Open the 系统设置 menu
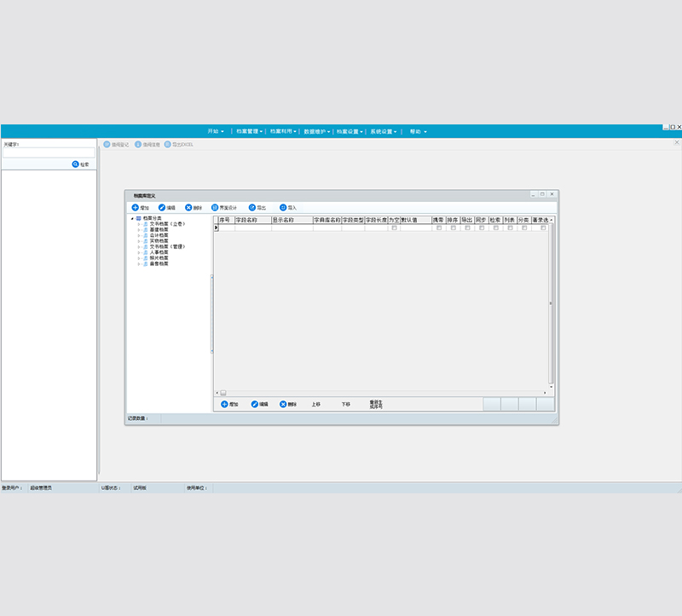Screen dimensions: 682x616 coord(384,132)
